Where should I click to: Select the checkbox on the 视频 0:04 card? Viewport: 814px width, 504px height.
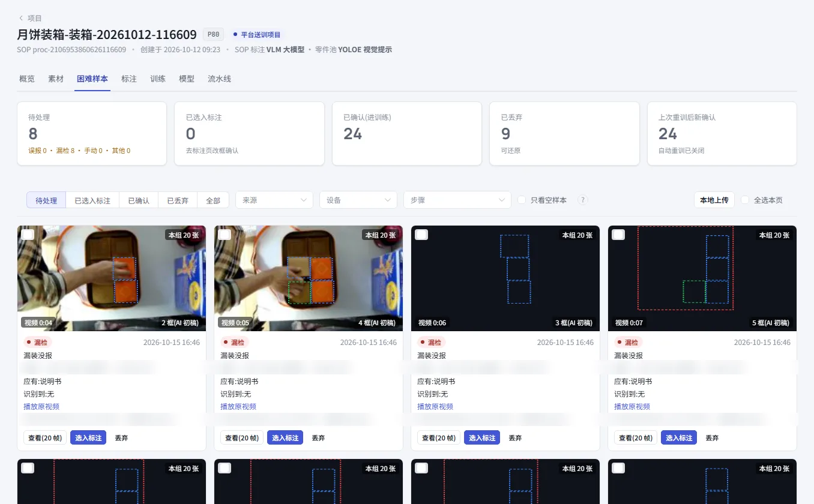(28, 234)
